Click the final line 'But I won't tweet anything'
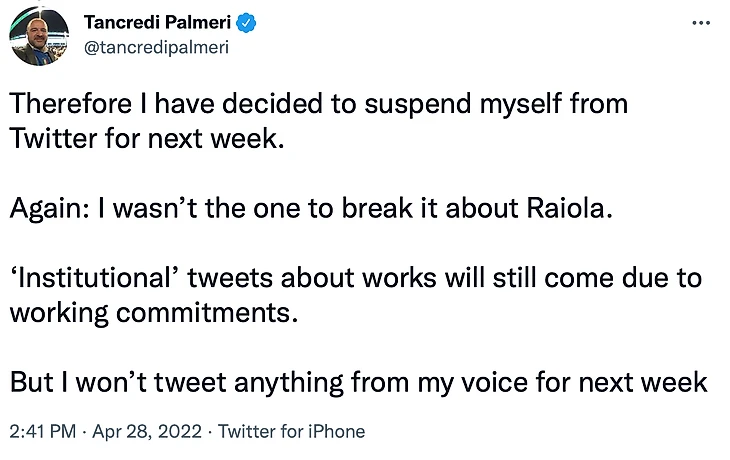 point(358,383)
